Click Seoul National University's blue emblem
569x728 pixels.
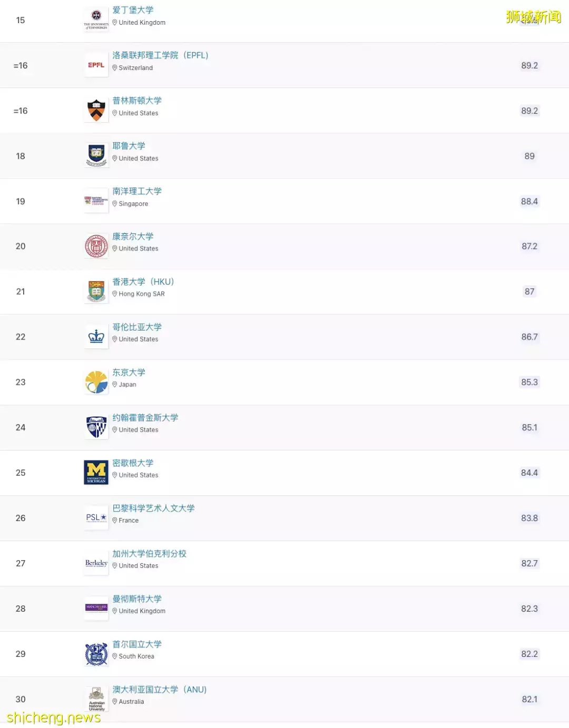pyautogui.click(x=96, y=654)
